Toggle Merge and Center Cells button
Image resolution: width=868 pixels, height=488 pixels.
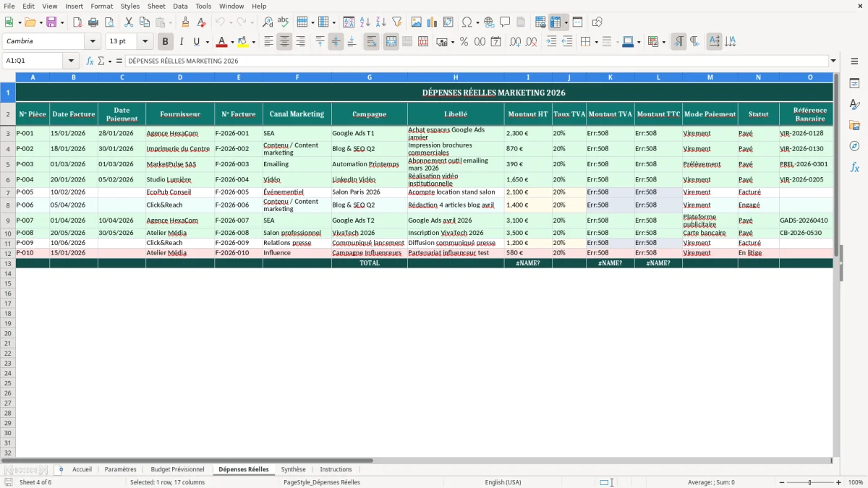coord(391,42)
